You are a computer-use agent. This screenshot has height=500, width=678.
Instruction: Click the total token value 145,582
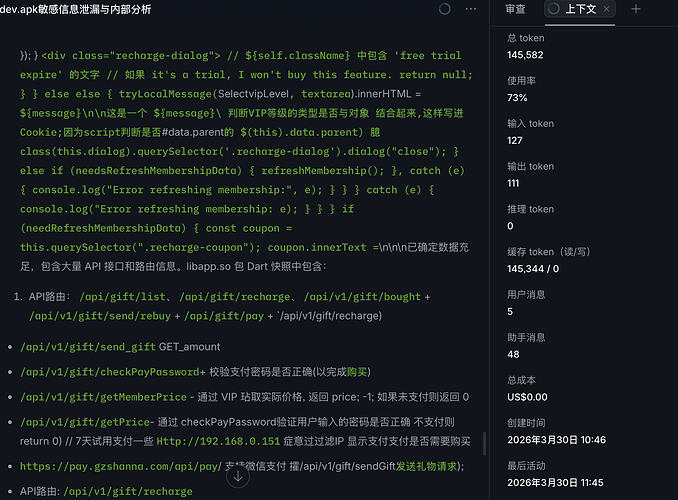(525, 55)
